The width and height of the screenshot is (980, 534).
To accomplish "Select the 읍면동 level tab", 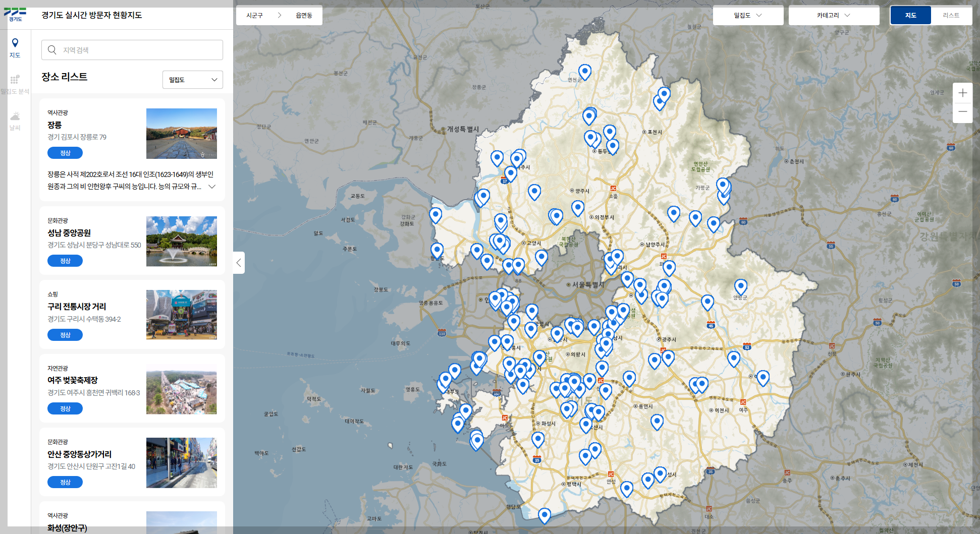I will (304, 15).
